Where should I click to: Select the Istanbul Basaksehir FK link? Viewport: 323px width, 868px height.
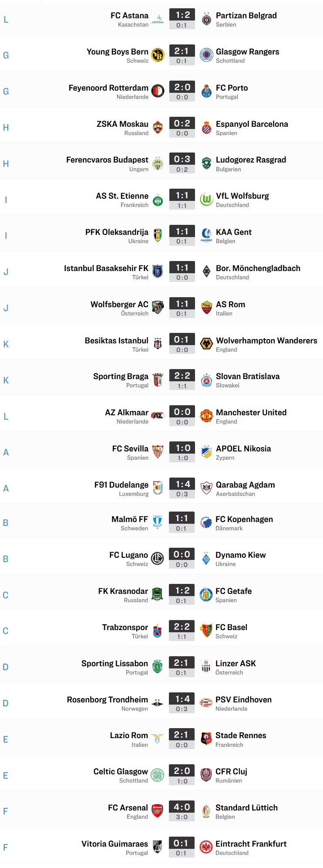[106, 268]
